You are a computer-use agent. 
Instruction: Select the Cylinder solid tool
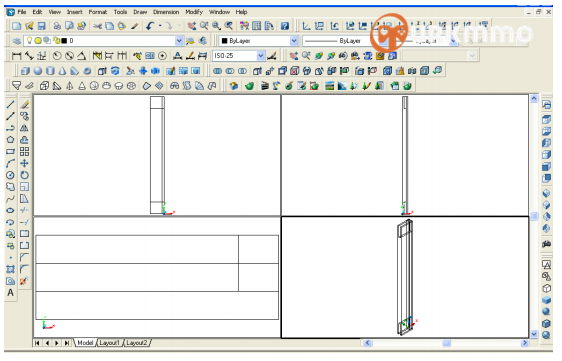[x=50, y=71]
